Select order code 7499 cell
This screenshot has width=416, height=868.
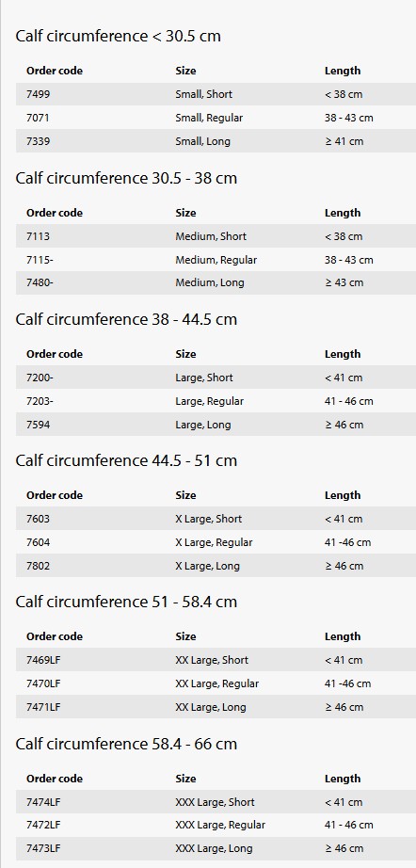(x=38, y=94)
